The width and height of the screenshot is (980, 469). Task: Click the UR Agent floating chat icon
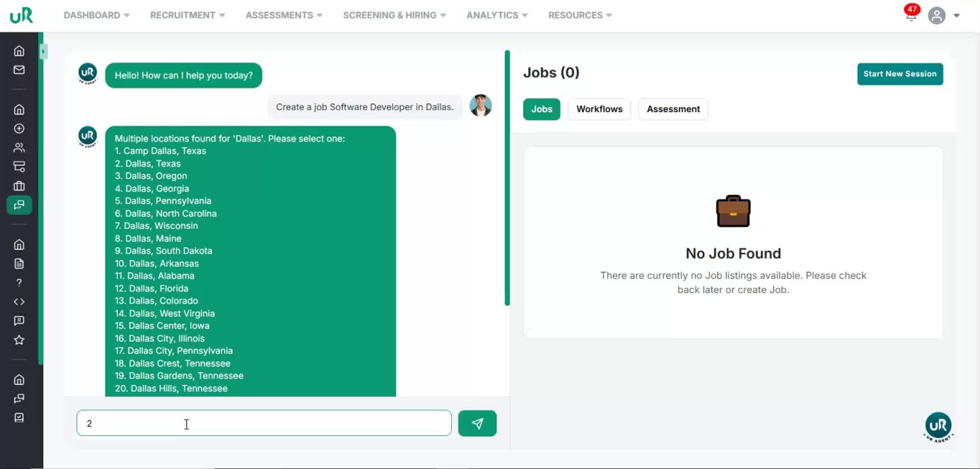[x=938, y=427]
